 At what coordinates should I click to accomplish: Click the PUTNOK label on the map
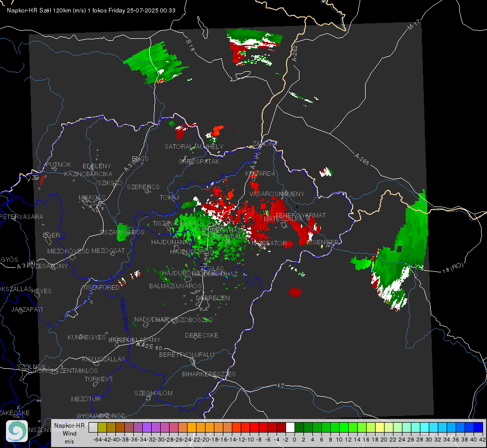pos(58,164)
